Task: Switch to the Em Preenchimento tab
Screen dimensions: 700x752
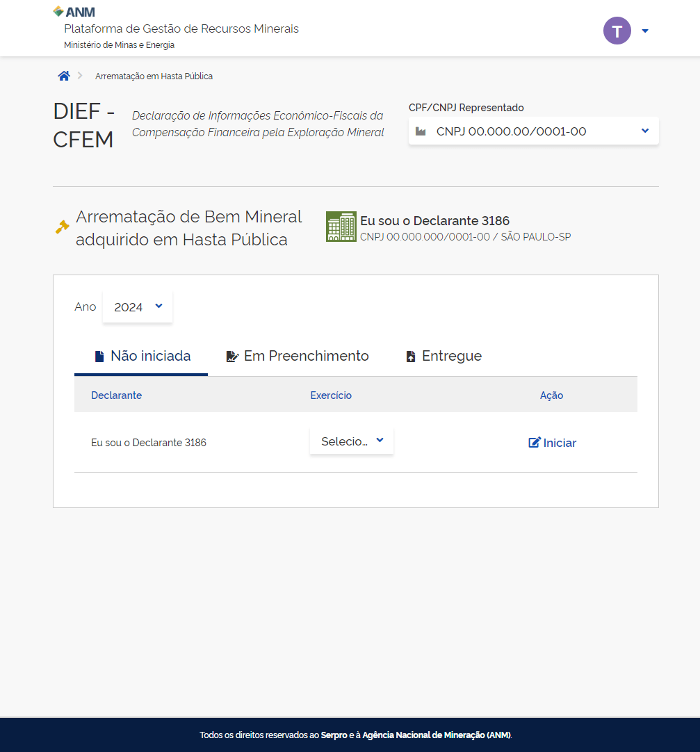Action: (x=298, y=356)
